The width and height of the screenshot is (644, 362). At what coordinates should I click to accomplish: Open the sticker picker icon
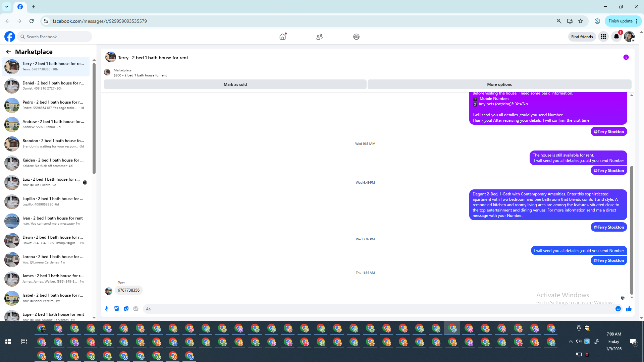click(126, 309)
